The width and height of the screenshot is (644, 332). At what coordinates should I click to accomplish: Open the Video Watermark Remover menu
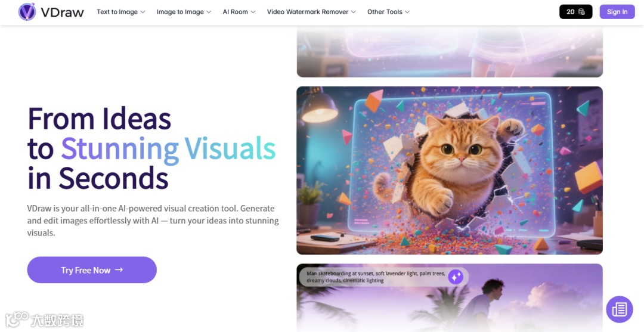click(311, 12)
